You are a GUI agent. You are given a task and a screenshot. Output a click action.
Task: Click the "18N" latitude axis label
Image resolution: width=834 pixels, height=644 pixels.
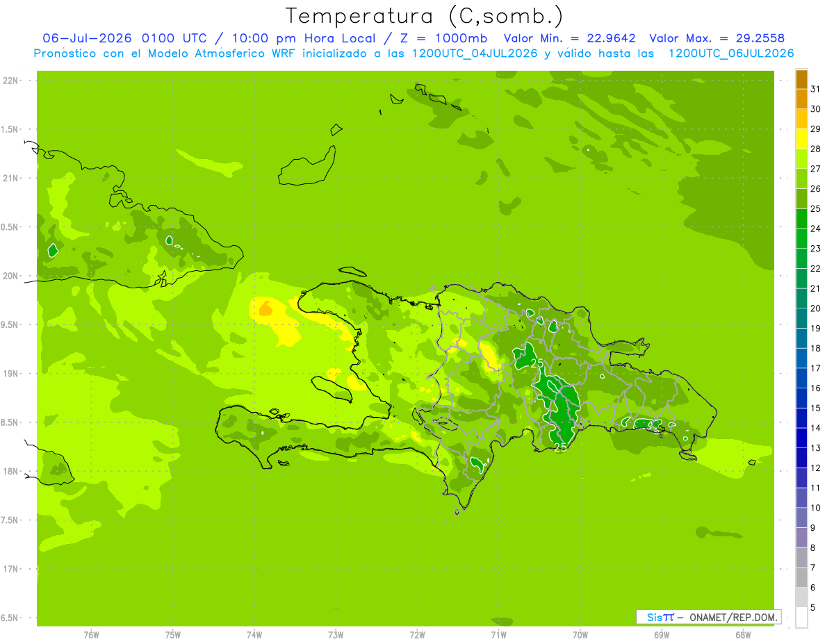point(10,471)
